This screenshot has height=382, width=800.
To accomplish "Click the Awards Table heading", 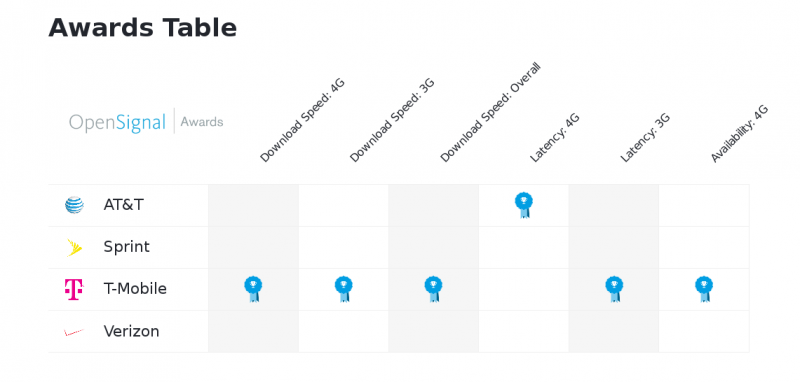I will click(143, 28).
